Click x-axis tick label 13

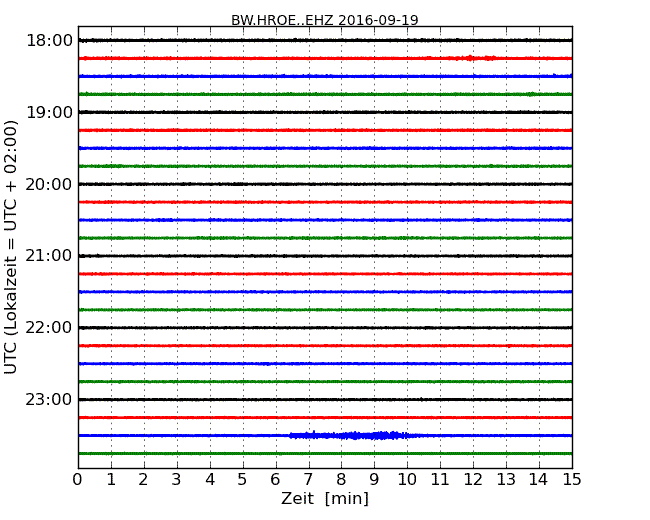(x=506, y=480)
